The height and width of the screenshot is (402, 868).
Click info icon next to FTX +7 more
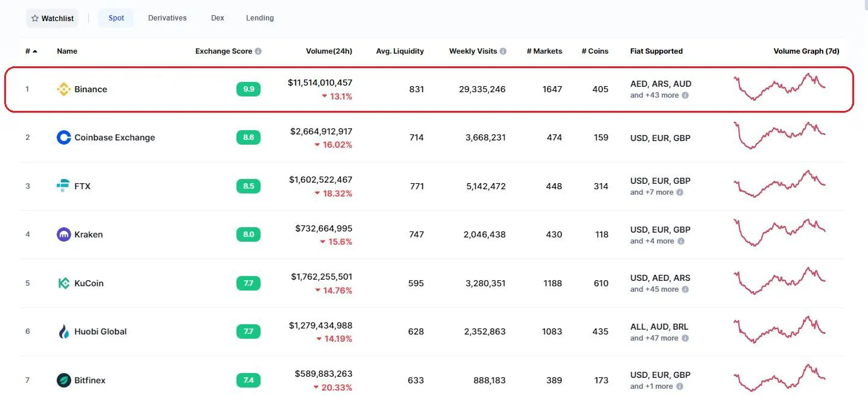coord(680,192)
